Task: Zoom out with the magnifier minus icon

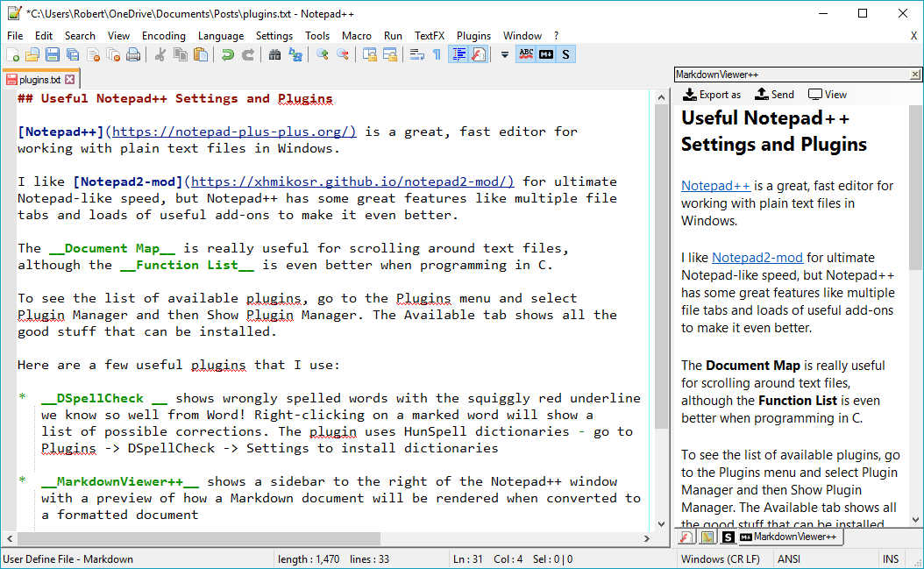Action: 343,55
